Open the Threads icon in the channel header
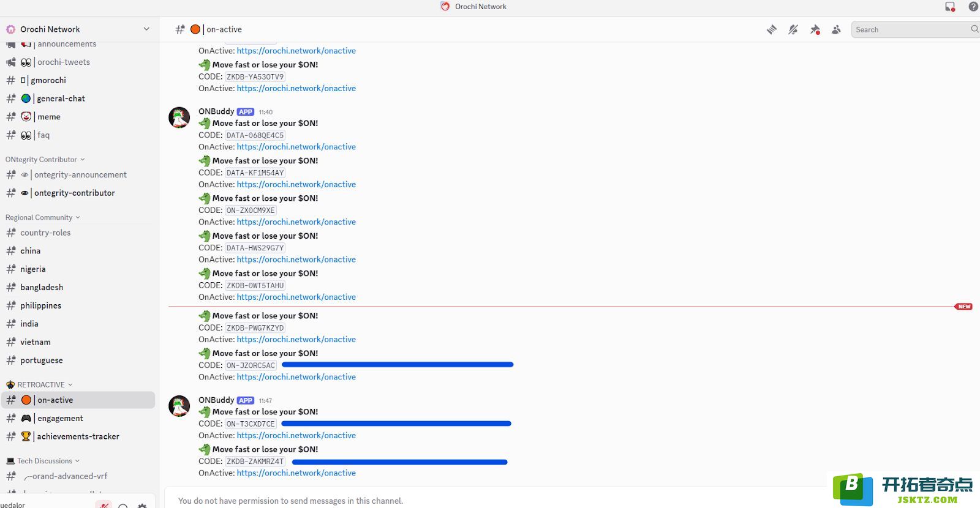 tap(772, 29)
